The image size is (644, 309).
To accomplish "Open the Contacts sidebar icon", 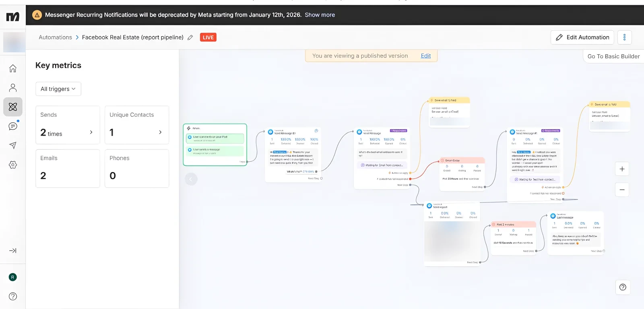I will click(x=13, y=88).
